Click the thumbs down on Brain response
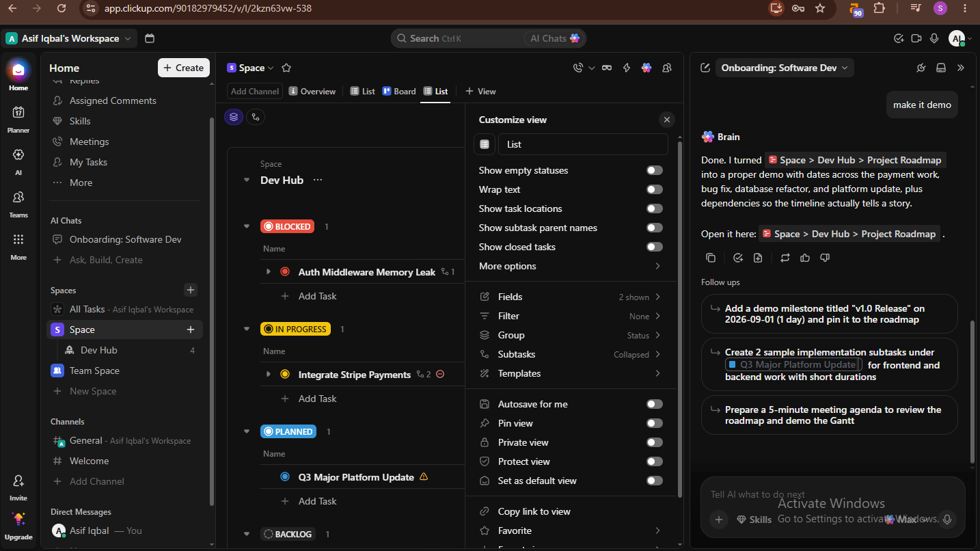This screenshot has width=980, height=551. 825,258
